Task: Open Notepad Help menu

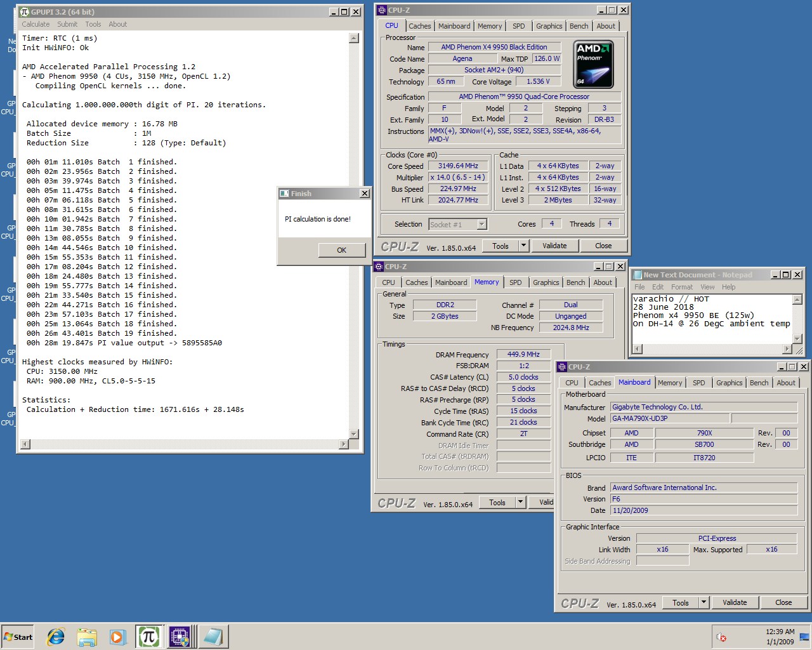Action: [x=728, y=287]
